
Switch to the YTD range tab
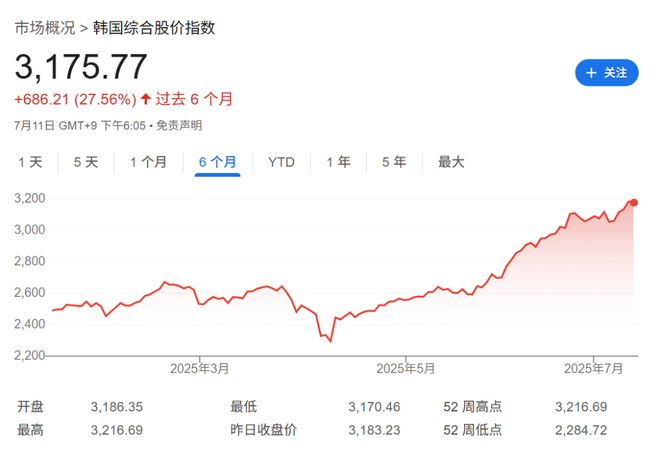281,161
